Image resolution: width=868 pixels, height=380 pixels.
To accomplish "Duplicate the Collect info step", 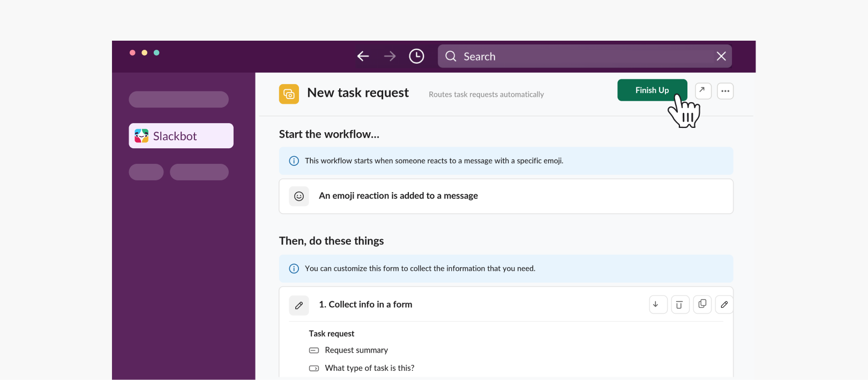I will click(x=702, y=305).
